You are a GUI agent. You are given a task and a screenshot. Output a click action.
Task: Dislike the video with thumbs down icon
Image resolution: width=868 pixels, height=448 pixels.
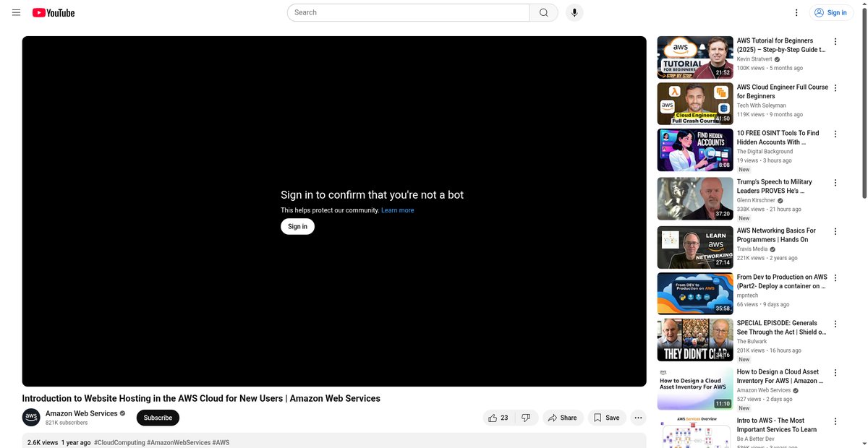coord(527,418)
